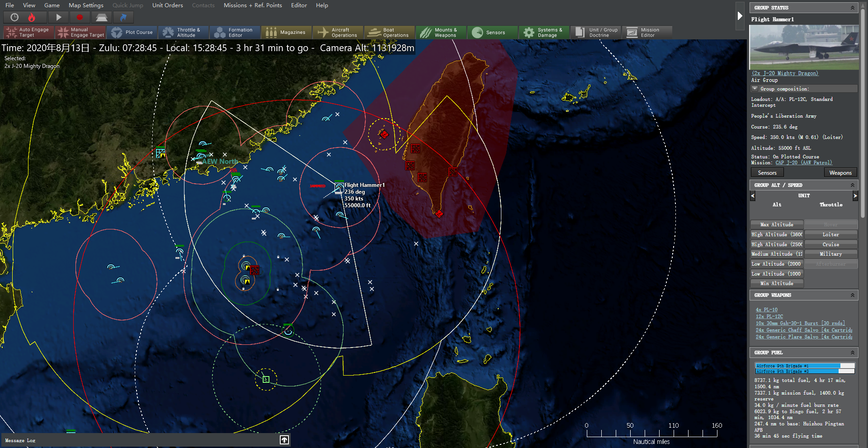Open Unit / Group Doctrine

coord(596,32)
